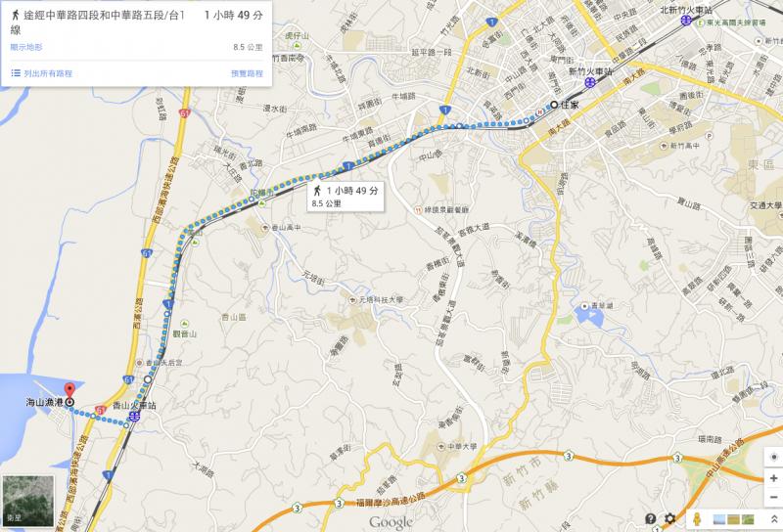Open first photo thumbnail in imagery bar
The height and width of the screenshot is (532, 783).
point(719,519)
